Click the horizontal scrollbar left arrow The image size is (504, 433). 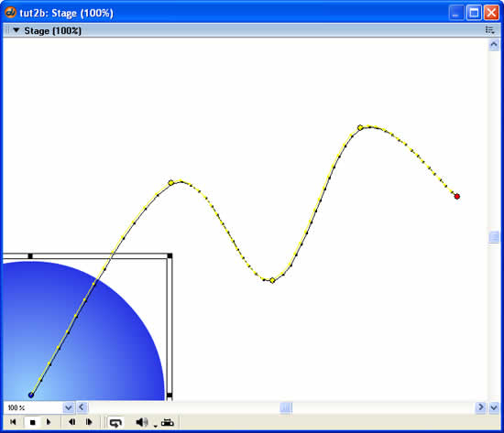(x=82, y=407)
